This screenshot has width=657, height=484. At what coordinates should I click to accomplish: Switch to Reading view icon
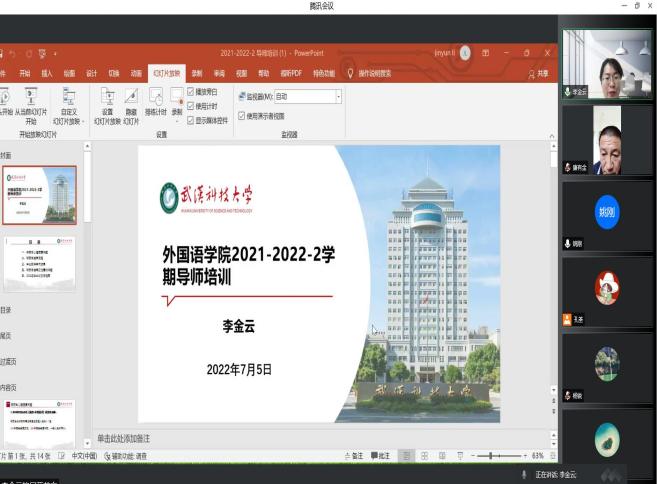pyautogui.click(x=442, y=456)
